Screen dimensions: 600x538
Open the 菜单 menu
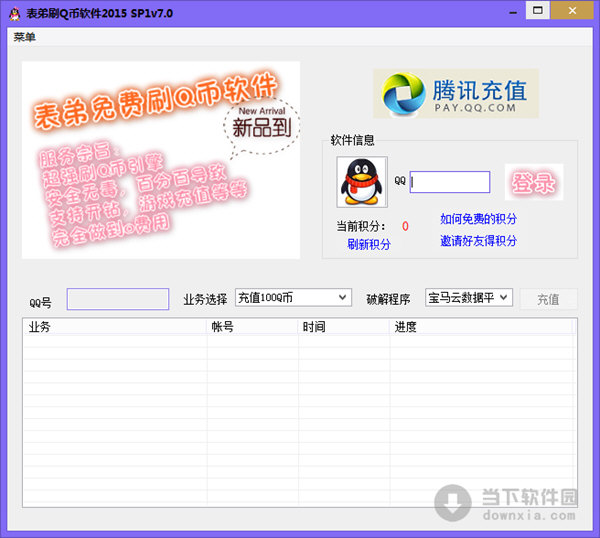point(24,37)
